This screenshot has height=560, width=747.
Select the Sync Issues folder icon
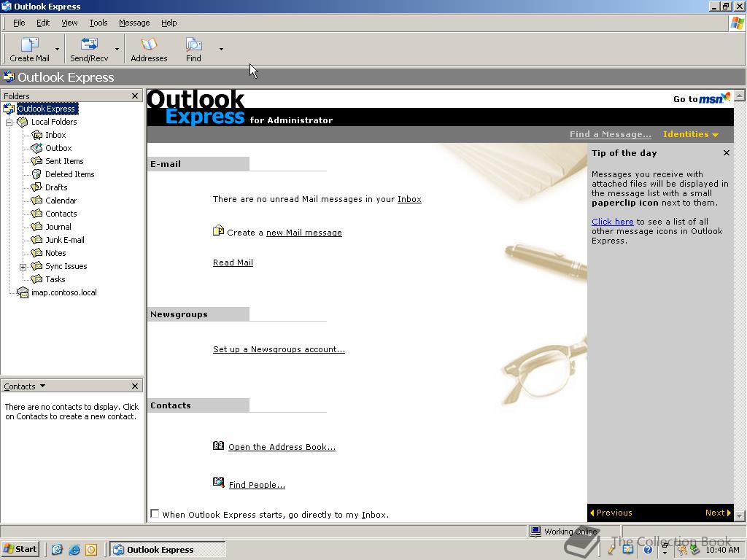[36, 266]
